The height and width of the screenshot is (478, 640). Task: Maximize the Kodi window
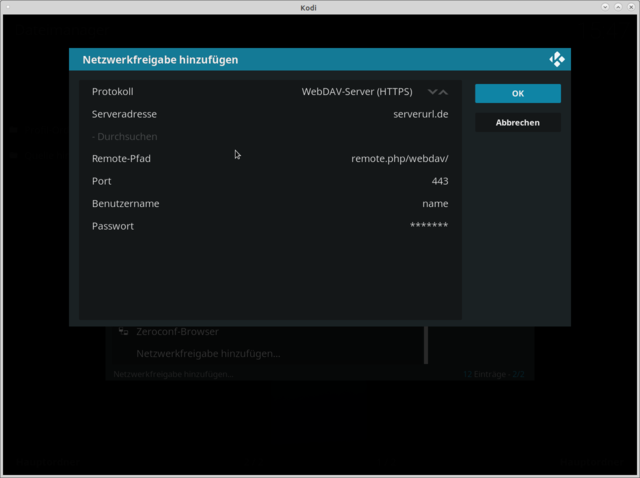click(x=618, y=7)
